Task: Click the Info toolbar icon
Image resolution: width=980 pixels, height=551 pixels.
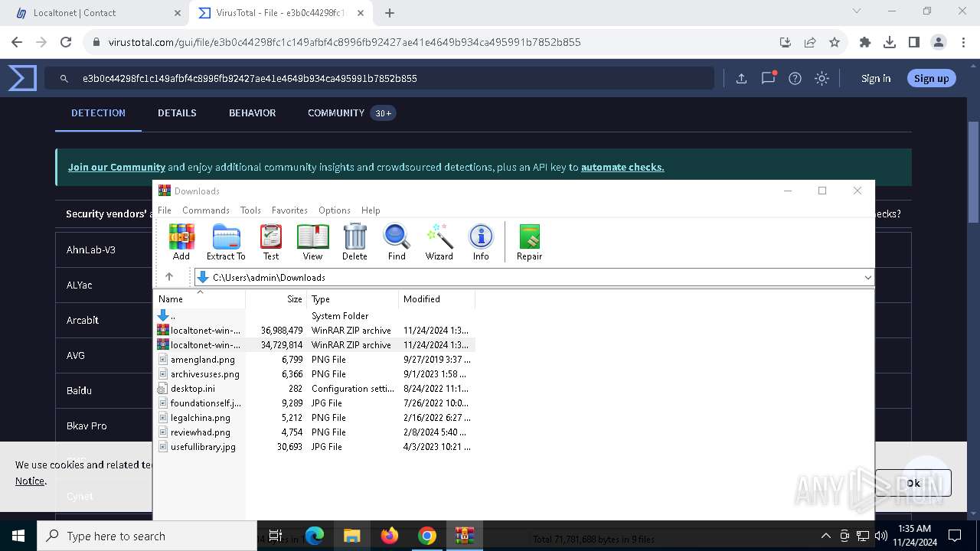Action: point(481,242)
